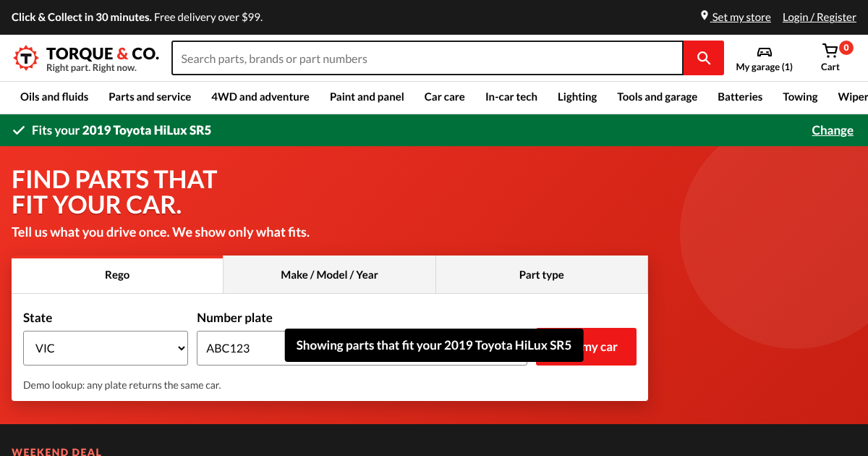This screenshot has height=456, width=868.
Task: Open In-car tech menu
Action: click(511, 97)
